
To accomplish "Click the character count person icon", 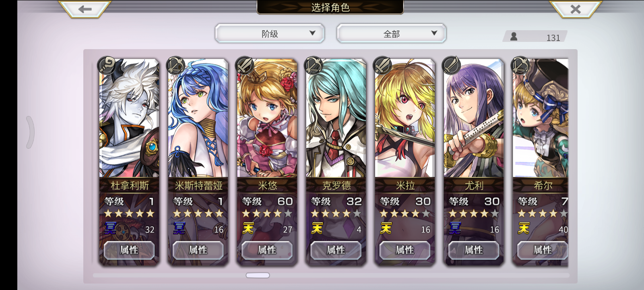I will [x=514, y=36].
